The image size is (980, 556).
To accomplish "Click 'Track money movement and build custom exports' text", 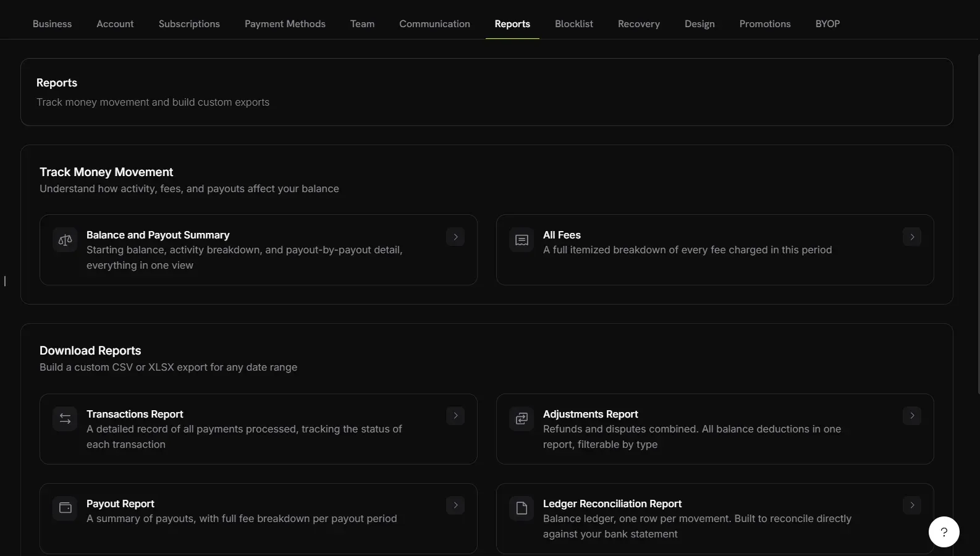I will click(153, 102).
